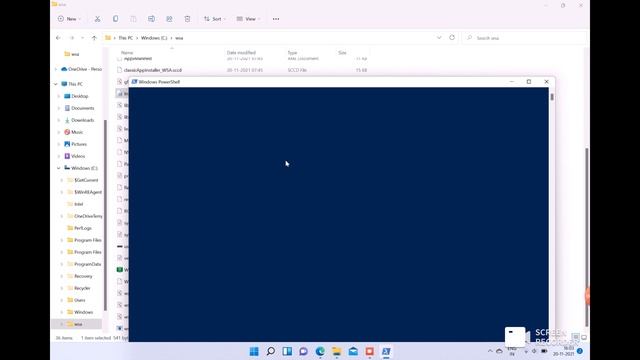Click the OneDrive cloud tray icon
The height and width of the screenshot is (360, 640).
click(499, 351)
